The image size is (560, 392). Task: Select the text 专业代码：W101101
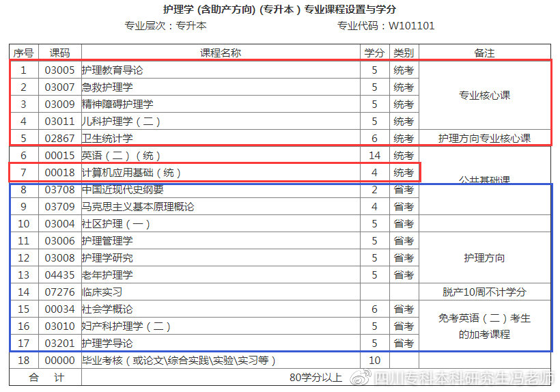[386, 26]
